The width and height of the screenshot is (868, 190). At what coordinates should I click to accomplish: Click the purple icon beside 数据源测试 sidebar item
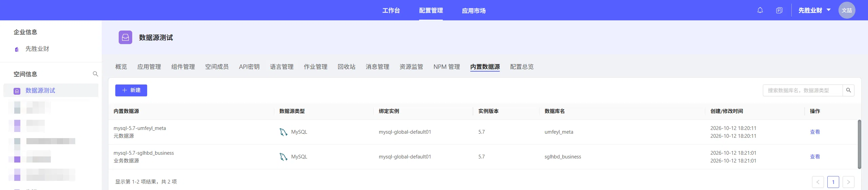(x=17, y=91)
